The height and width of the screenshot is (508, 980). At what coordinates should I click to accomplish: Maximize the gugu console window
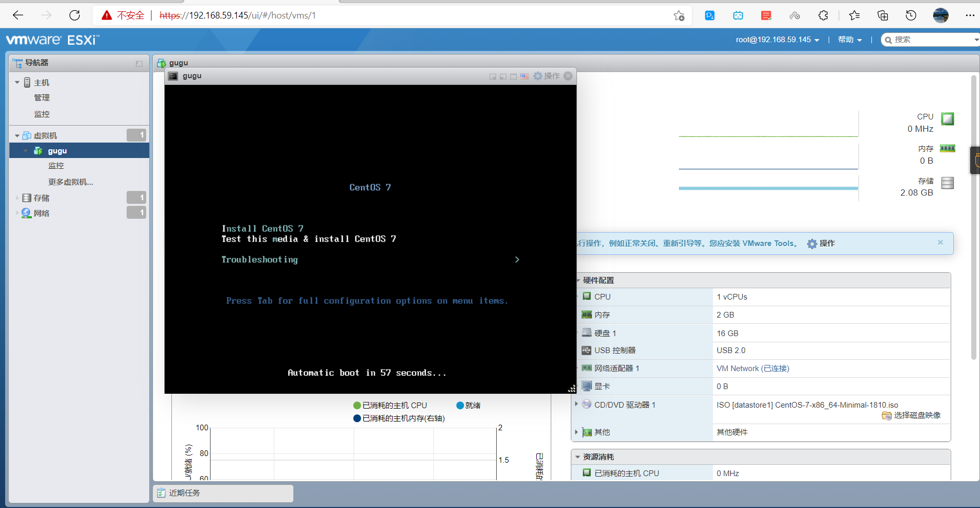click(x=513, y=76)
